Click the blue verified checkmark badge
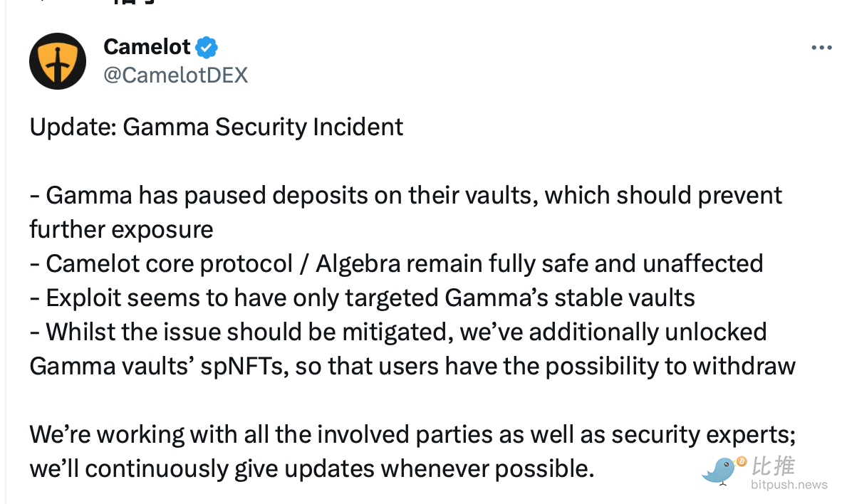The image size is (842, 504). 207,48
